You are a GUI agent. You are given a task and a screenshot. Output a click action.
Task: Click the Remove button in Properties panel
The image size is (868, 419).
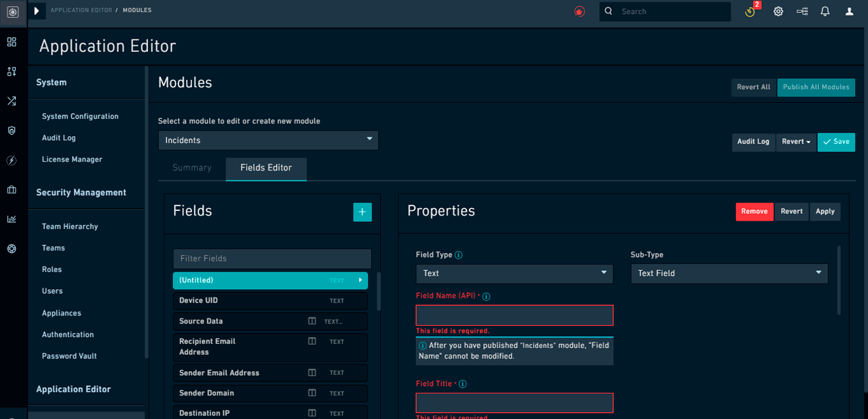[754, 211]
